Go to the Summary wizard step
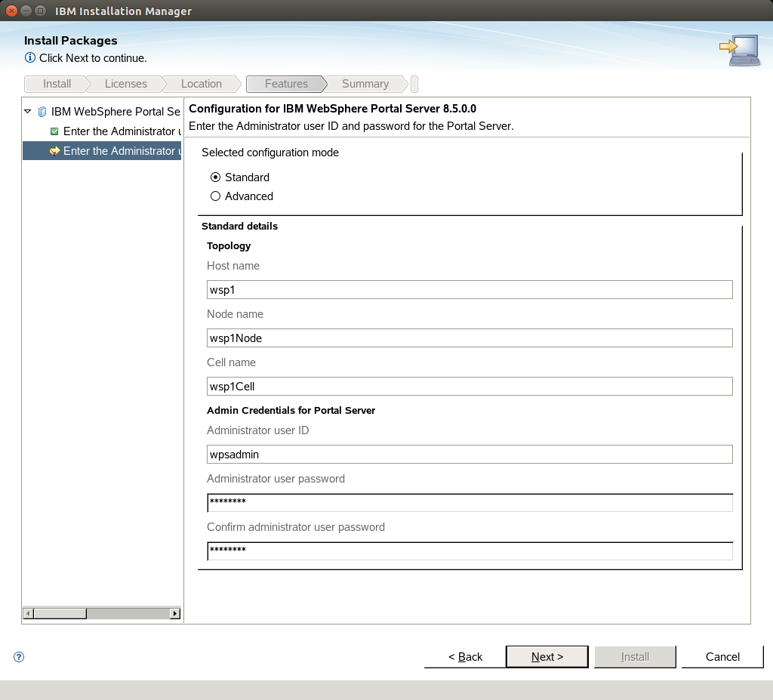This screenshot has height=700, width=773. click(x=365, y=84)
